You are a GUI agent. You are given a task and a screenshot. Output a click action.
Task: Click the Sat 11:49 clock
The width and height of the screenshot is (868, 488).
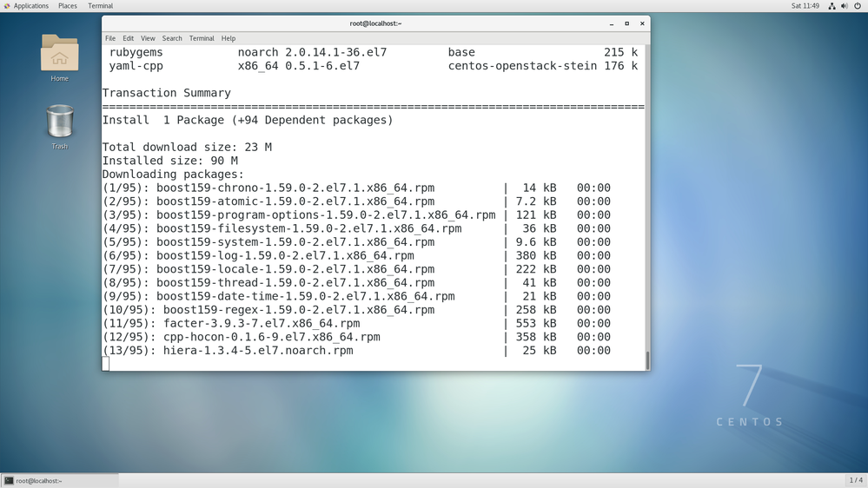click(805, 6)
